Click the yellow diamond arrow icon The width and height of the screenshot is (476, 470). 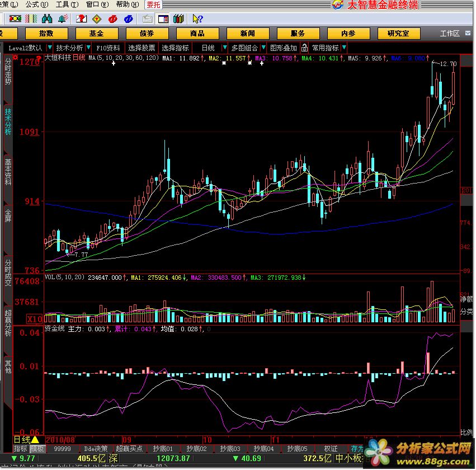[x=97, y=19]
